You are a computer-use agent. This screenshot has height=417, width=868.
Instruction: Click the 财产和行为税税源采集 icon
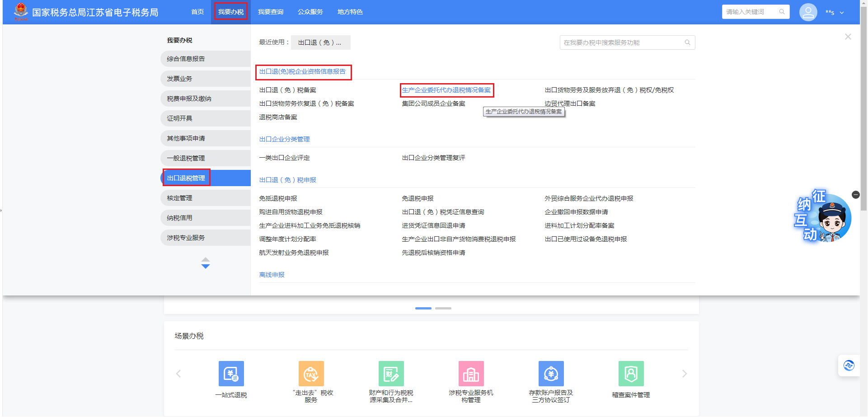tap(391, 374)
